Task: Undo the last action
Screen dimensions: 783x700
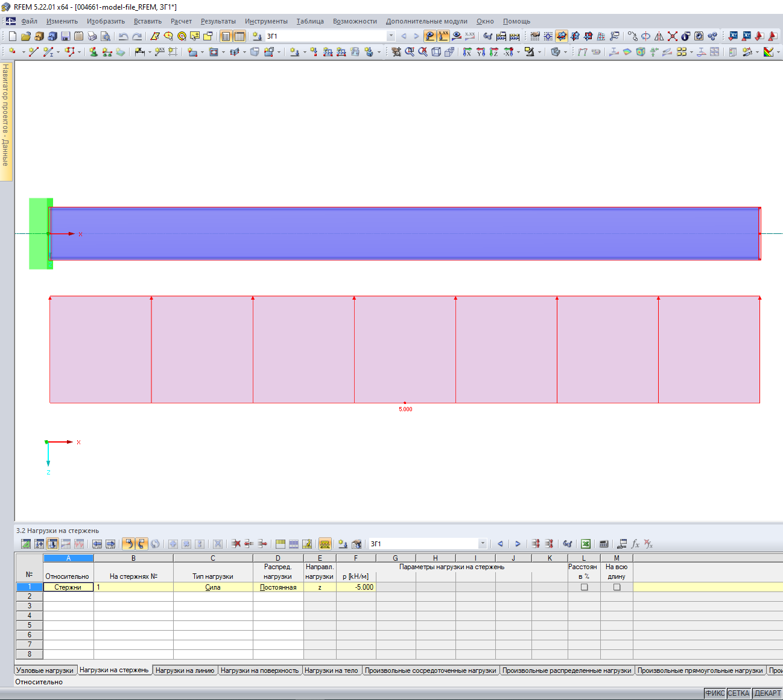Action: 124,36
